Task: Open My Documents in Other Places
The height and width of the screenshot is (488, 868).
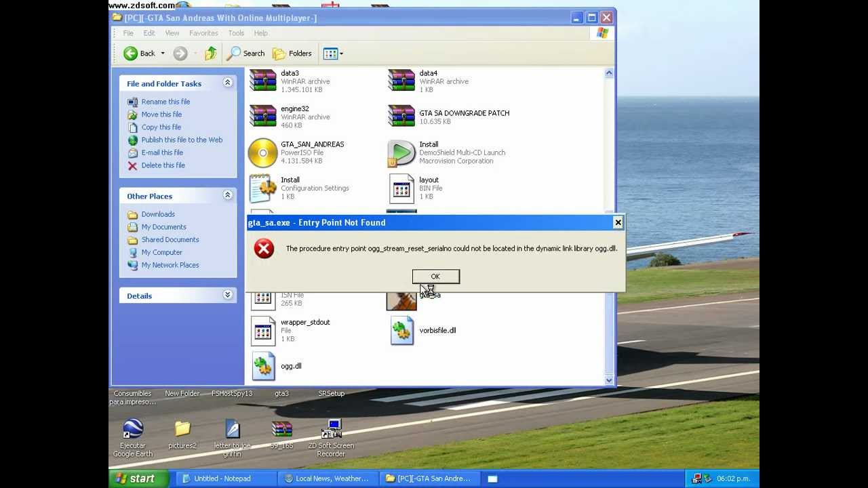Action: pos(163,227)
